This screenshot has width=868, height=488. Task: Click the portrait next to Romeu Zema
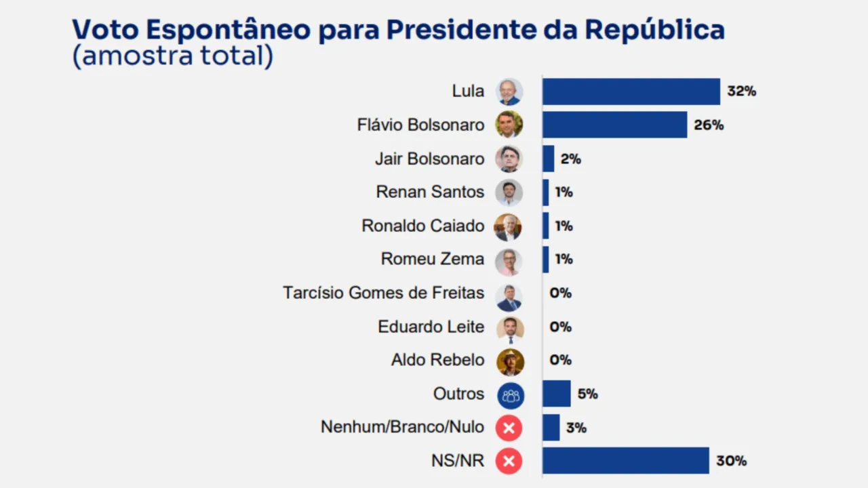coord(509,260)
